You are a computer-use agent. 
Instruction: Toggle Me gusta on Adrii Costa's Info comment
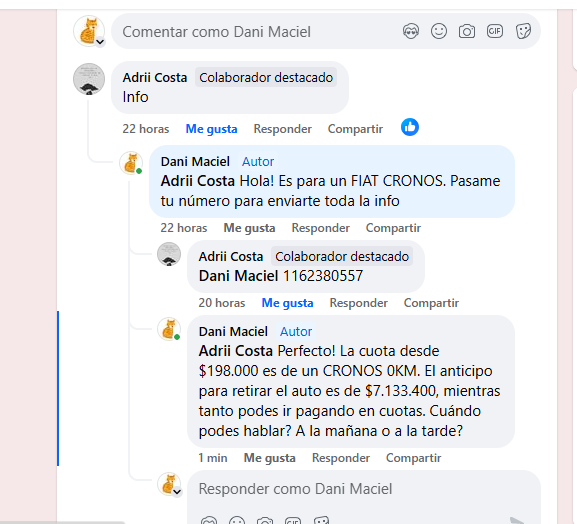tap(211, 129)
